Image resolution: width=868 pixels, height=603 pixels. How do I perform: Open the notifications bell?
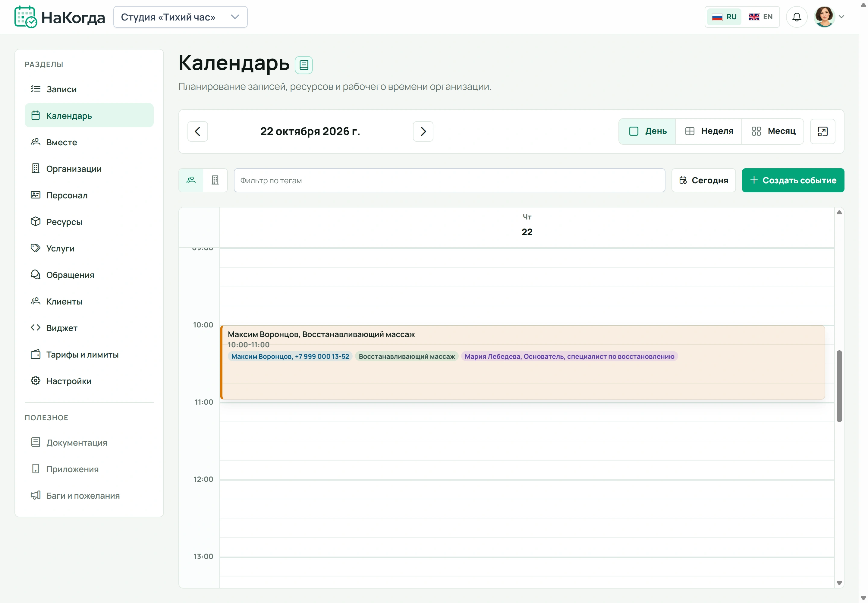coord(797,17)
